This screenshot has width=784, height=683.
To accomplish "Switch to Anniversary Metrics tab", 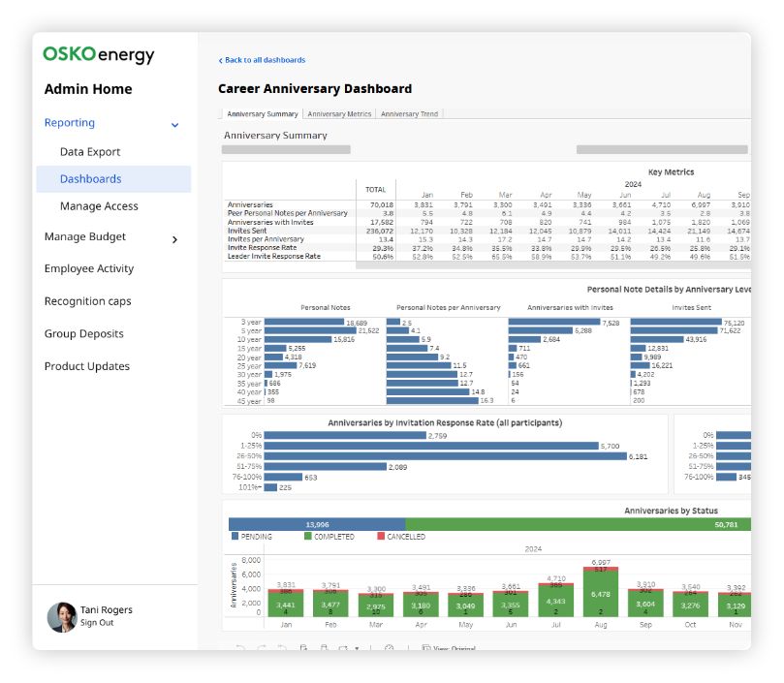I will [339, 114].
